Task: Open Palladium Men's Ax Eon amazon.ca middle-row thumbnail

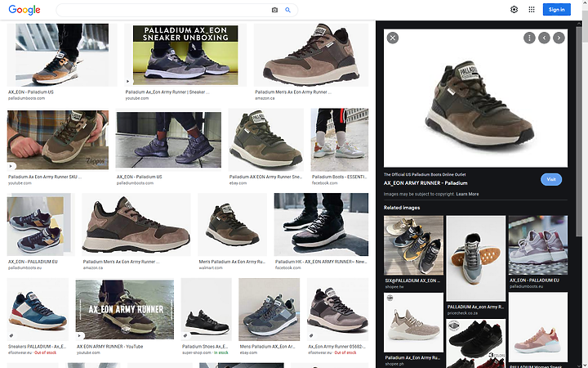Action: tap(136, 225)
